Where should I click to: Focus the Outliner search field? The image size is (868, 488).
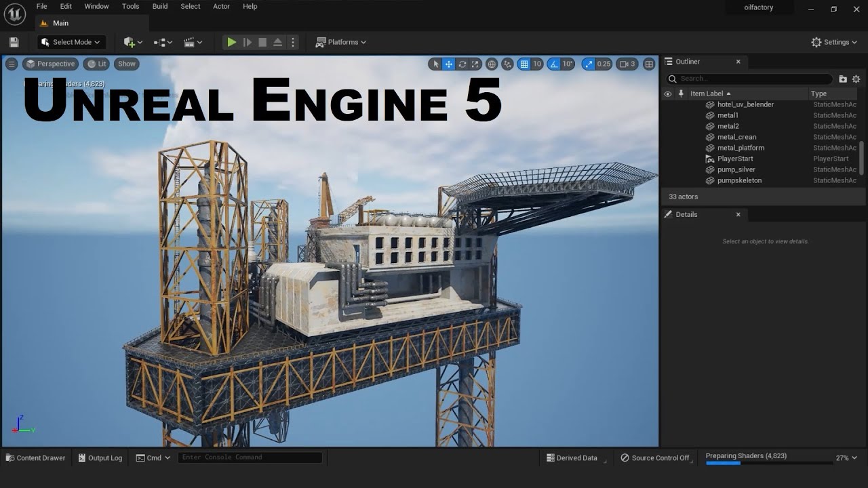[749, 79]
